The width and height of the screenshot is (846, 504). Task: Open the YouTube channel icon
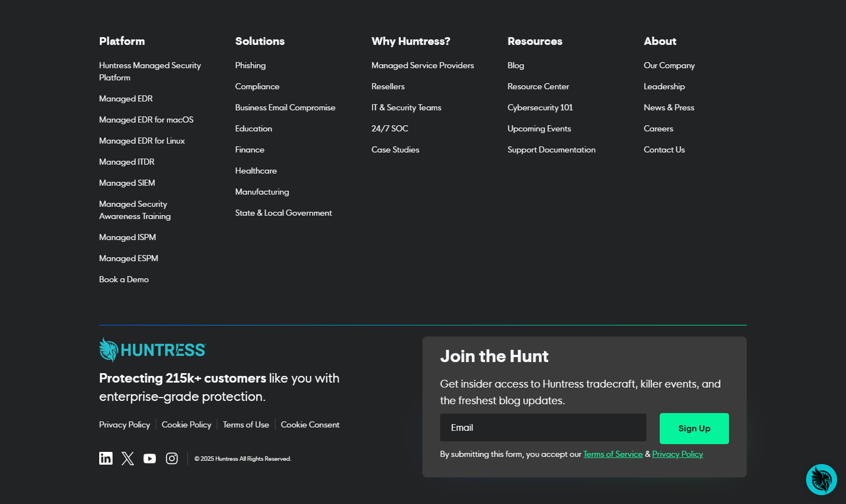(150, 459)
